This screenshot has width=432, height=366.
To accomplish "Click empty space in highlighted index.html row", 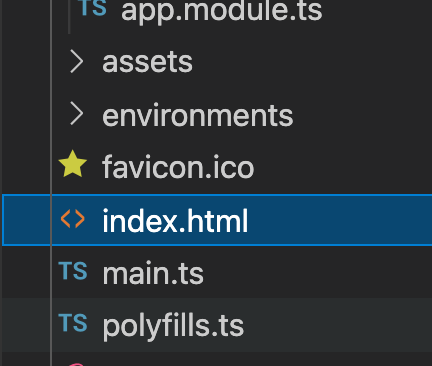I will point(340,220).
